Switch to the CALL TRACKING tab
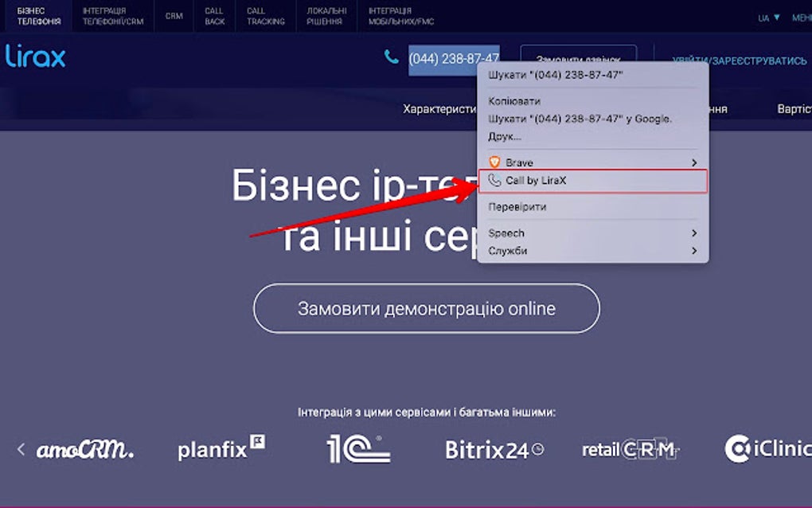The width and height of the screenshot is (812, 508). tap(265, 14)
